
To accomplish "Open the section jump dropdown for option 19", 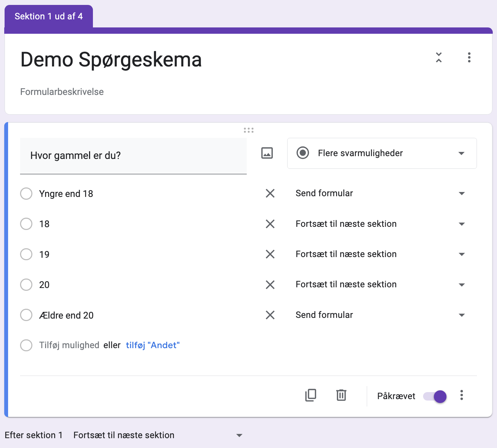I will pyautogui.click(x=380, y=254).
